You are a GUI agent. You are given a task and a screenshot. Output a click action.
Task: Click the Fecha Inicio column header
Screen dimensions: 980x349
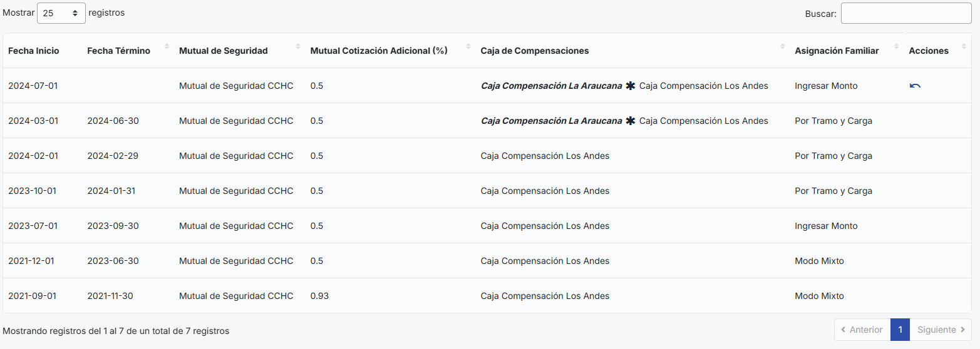pos(34,51)
